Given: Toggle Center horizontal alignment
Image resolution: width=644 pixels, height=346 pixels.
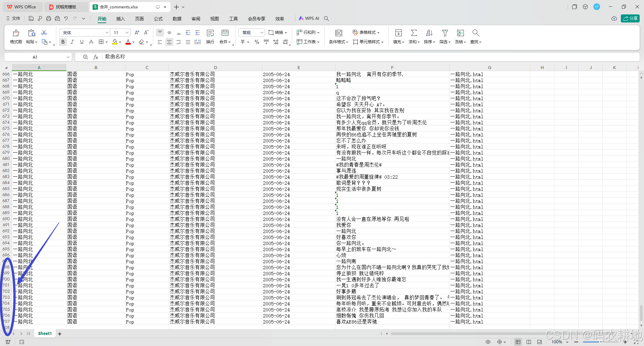Looking at the screenshot, I should (169, 42).
